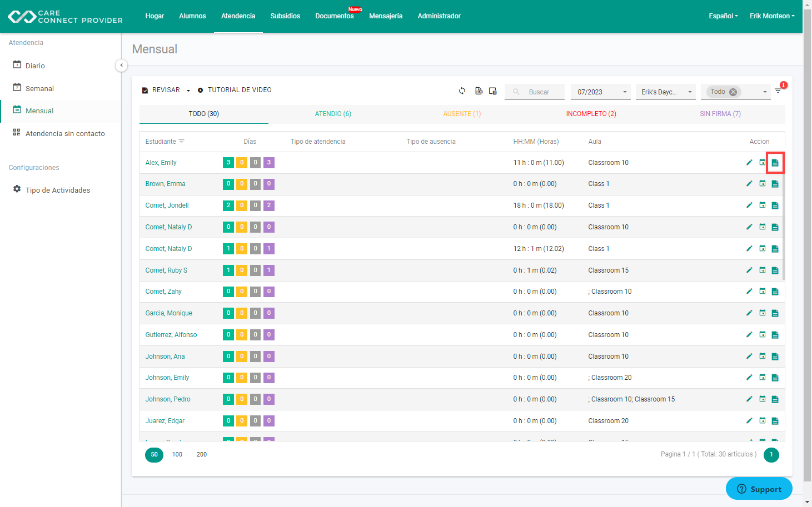The height and width of the screenshot is (507, 812).
Task: Click the sort icon beside Estudiante header
Action: (181, 141)
